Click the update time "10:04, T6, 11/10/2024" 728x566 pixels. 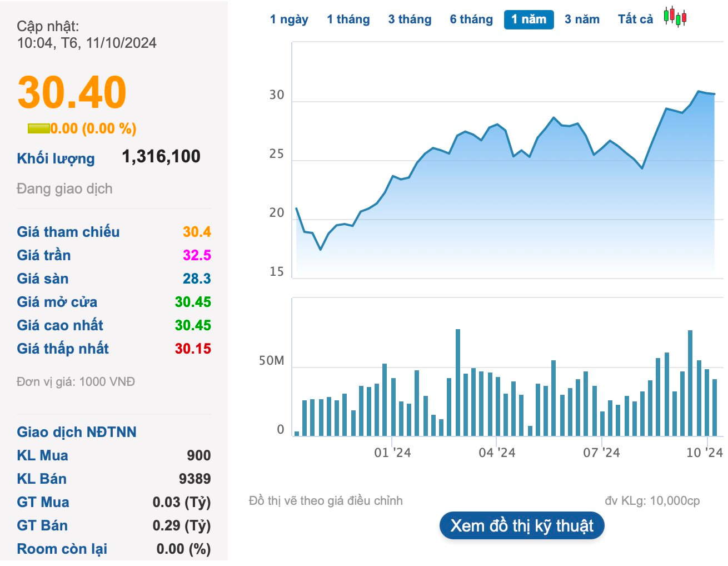tap(87, 43)
